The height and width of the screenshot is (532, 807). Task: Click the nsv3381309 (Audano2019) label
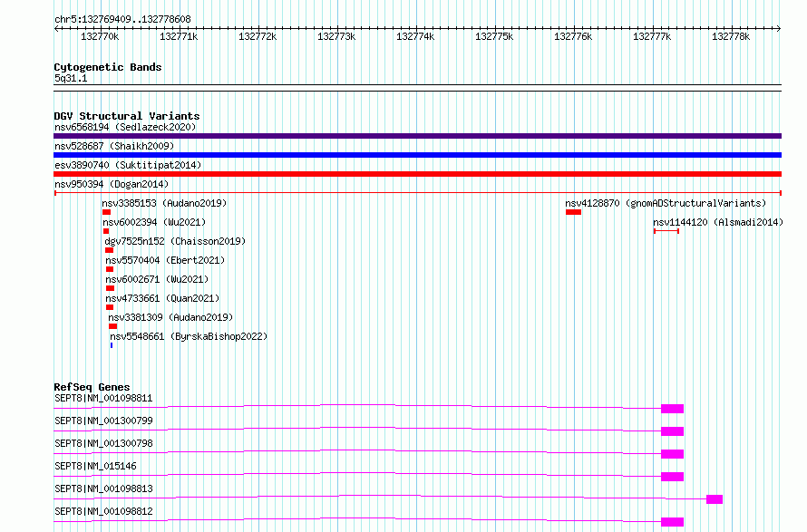pos(170,317)
